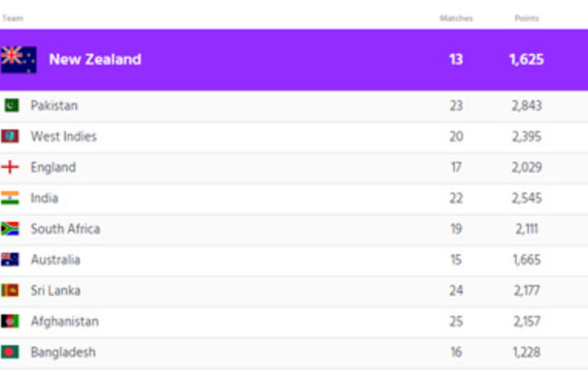Click the New Zealand flag icon
The width and height of the screenshot is (588, 376).
tap(18, 60)
